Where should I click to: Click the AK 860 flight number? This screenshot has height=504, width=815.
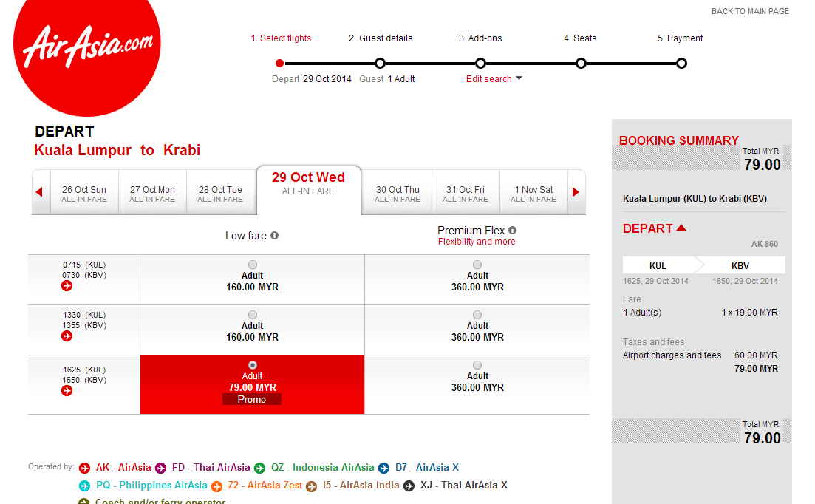coord(765,244)
